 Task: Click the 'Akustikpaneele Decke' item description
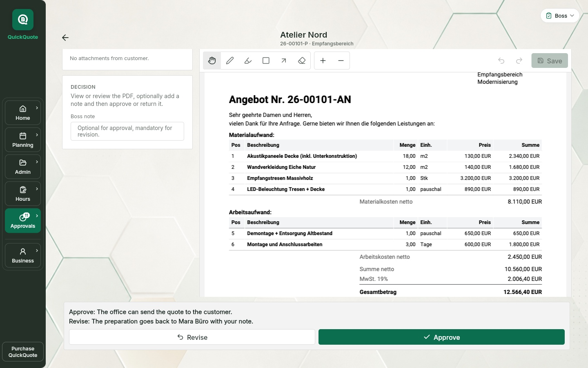tap(302, 156)
